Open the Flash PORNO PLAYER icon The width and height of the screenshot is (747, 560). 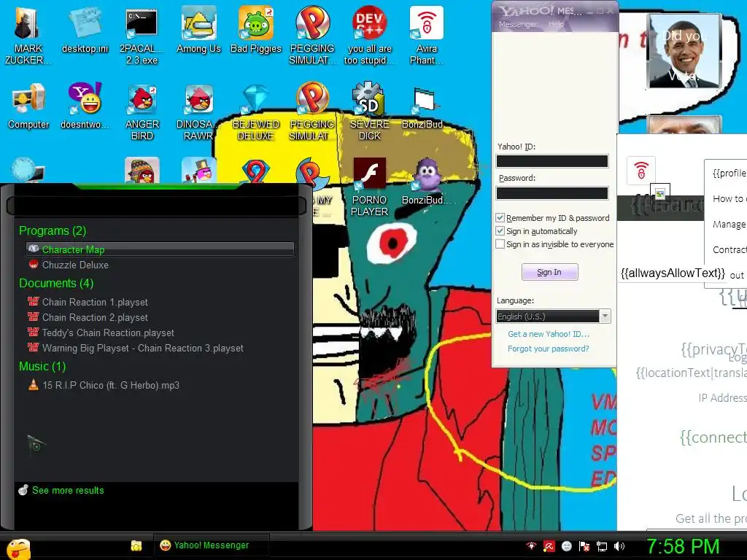click(369, 187)
